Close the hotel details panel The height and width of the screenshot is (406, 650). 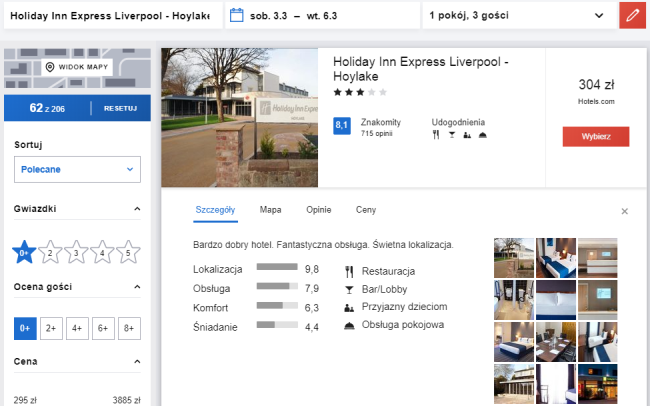[x=625, y=211]
